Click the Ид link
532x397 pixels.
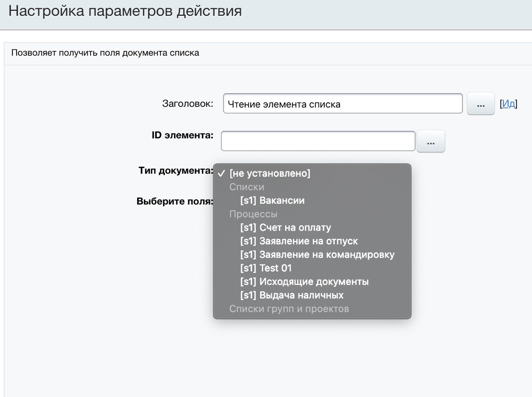click(x=508, y=104)
